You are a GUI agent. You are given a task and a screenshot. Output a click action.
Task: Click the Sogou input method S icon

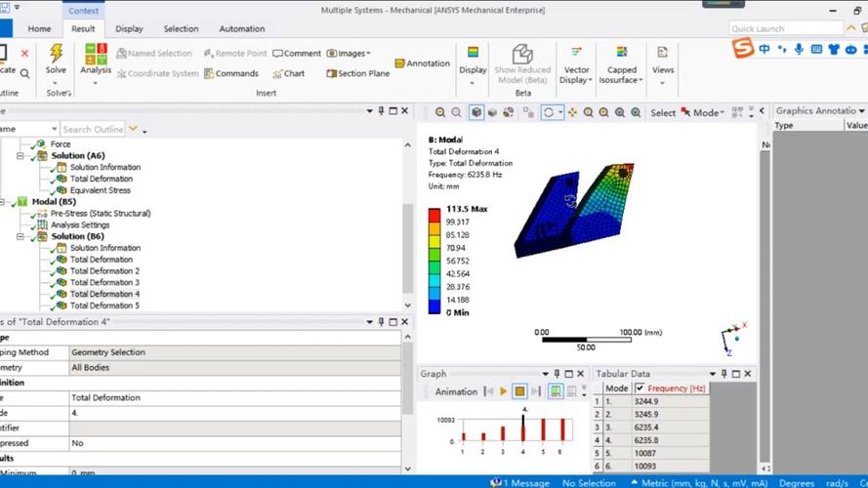(x=743, y=48)
